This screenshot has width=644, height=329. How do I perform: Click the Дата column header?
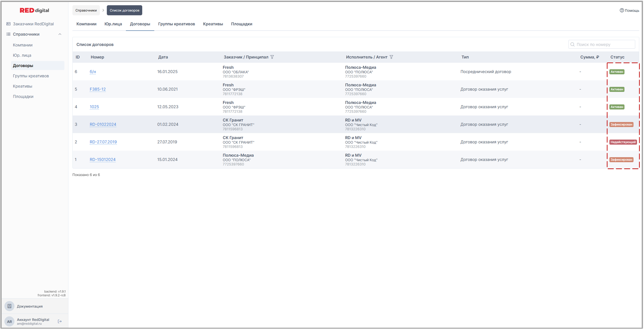[x=163, y=57]
